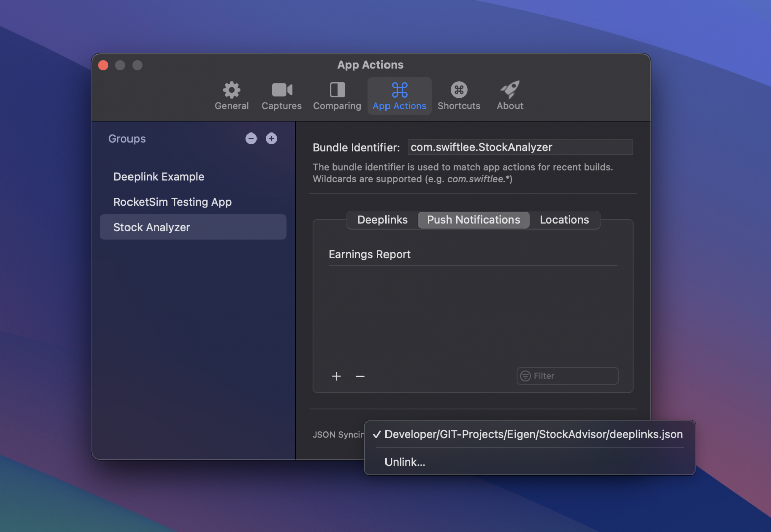Open the Push Notifications tab
Screen dimensions: 771x532
pos(473,220)
